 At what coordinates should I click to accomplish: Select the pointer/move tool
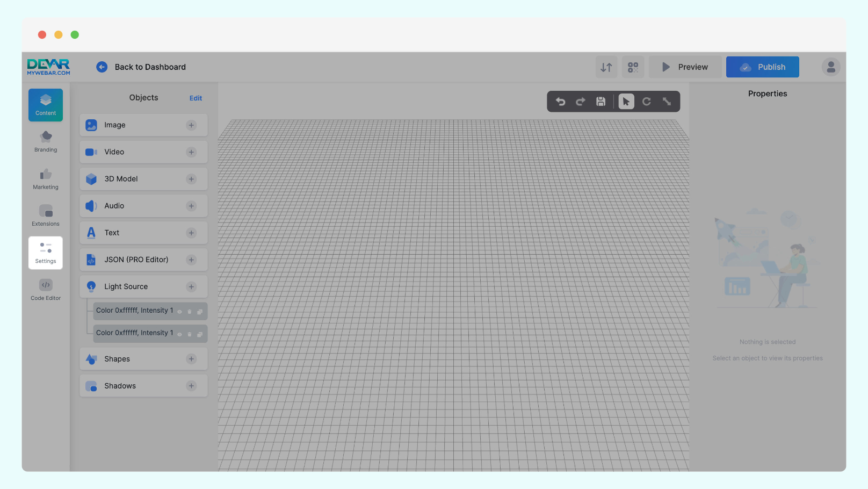(x=626, y=102)
